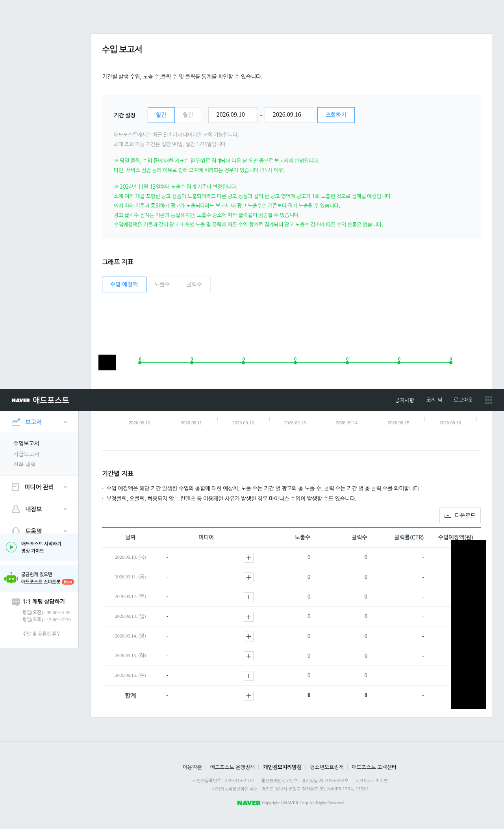This screenshot has height=829, width=504.
Task: Click the 2026.09.14. (월) date cell
Action: (130, 636)
